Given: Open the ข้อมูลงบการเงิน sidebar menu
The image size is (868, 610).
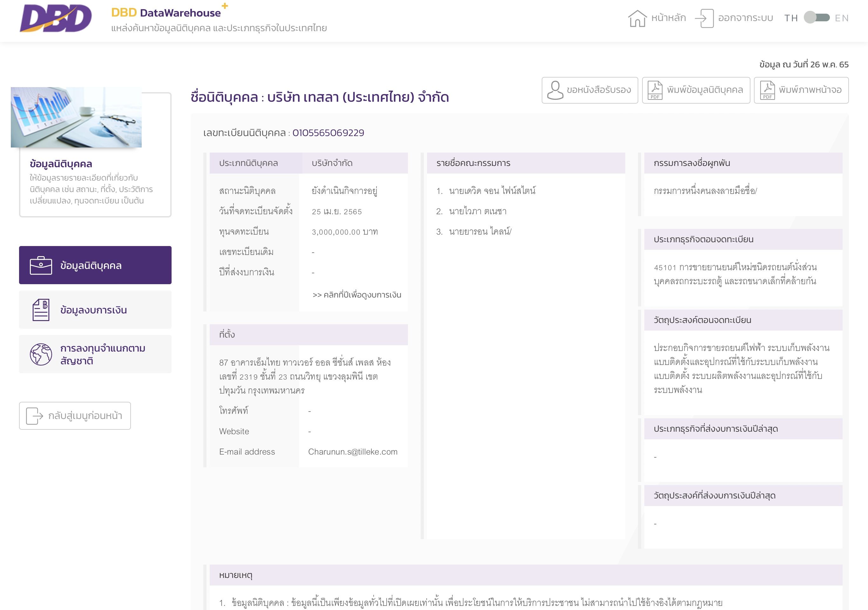Looking at the screenshot, I should pyautogui.click(x=95, y=310).
